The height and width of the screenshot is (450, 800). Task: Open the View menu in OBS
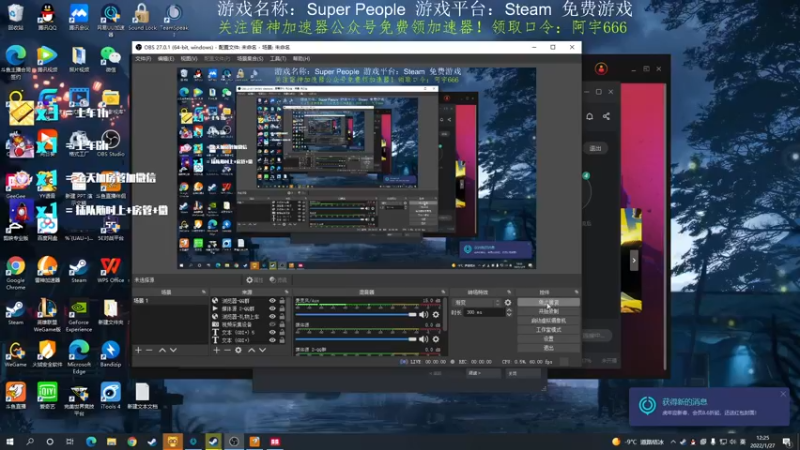pyautogui.click(x=188, y=59)
